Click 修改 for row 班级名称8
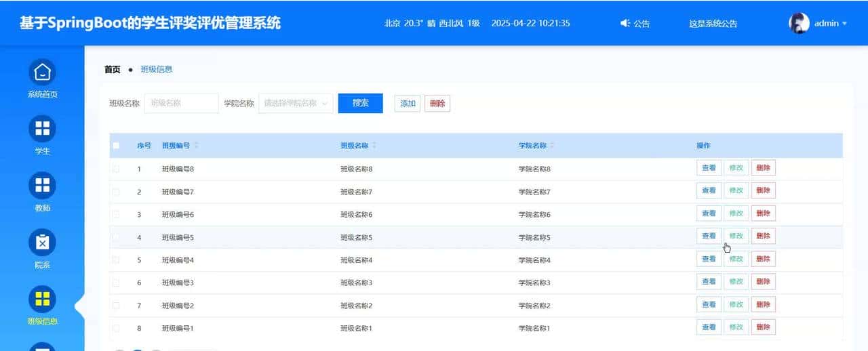Image resolution: width=868 pixels, height=351 pixels. pyautogui.click(x=736, y=168)
